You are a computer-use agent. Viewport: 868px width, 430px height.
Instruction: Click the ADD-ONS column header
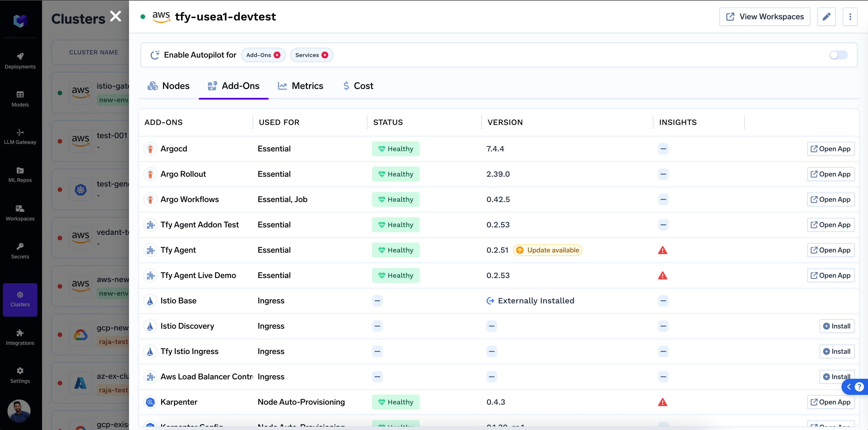point(163,122)
